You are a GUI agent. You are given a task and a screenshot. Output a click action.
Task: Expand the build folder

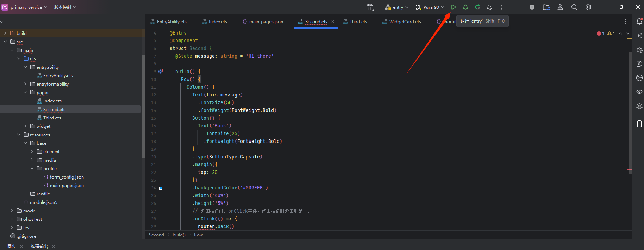coord(5,33)
